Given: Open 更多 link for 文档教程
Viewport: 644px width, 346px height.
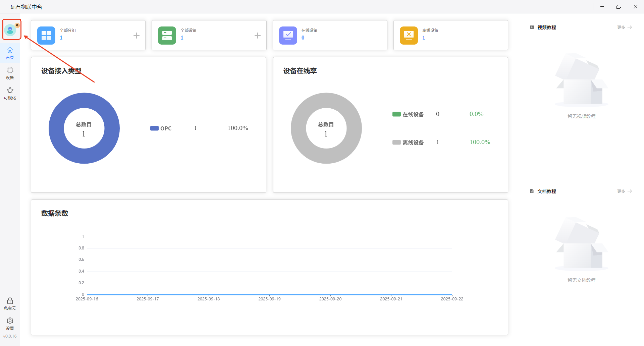Looking at the screenshot, I should (x=624, y=191).
